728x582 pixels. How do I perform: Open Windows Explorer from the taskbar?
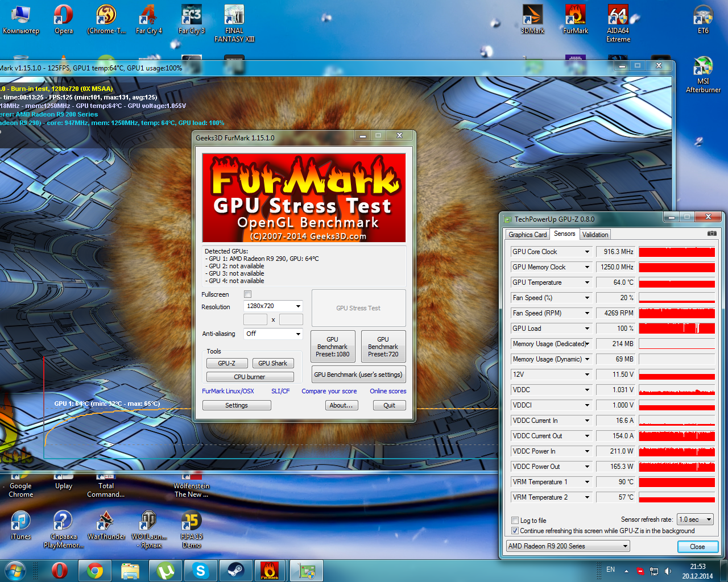click(x=130, y=571)
